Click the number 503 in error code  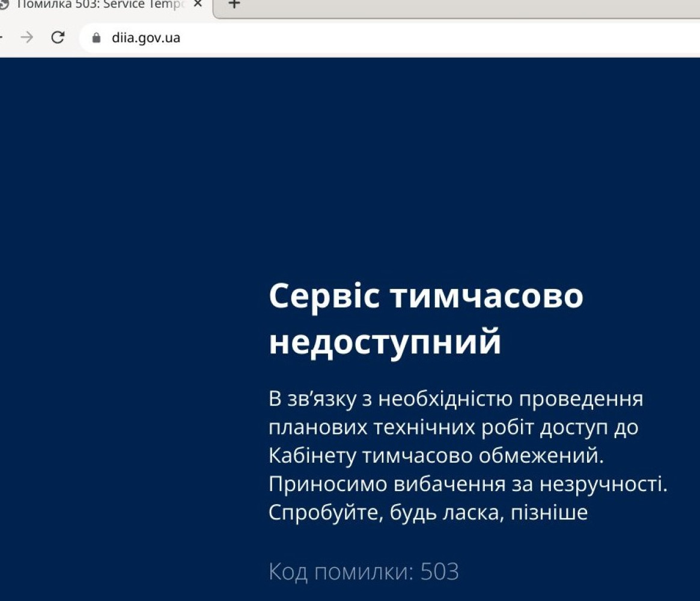tap(439, 572)
